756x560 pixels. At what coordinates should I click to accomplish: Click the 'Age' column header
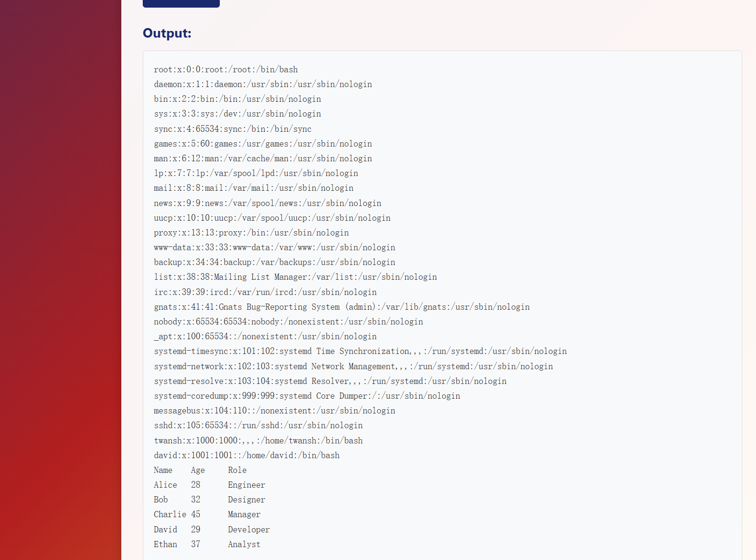[x=198, y=470]
